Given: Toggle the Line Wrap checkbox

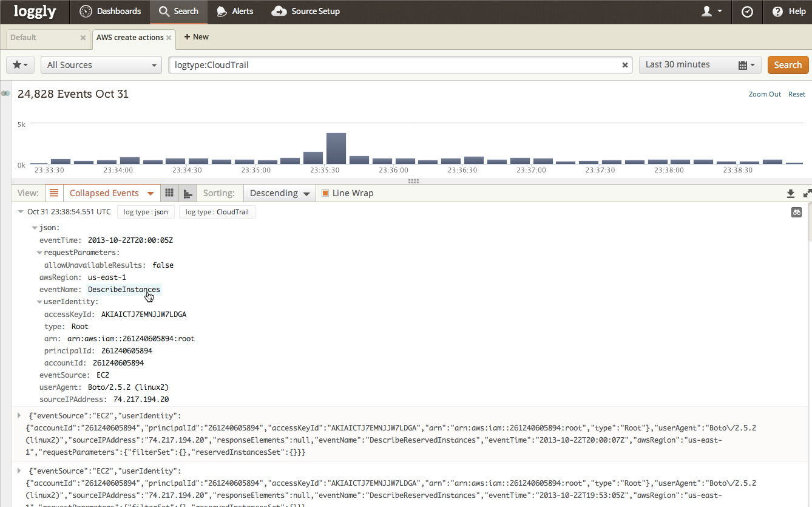Looking at the screenshot, I should click(325, 193).
